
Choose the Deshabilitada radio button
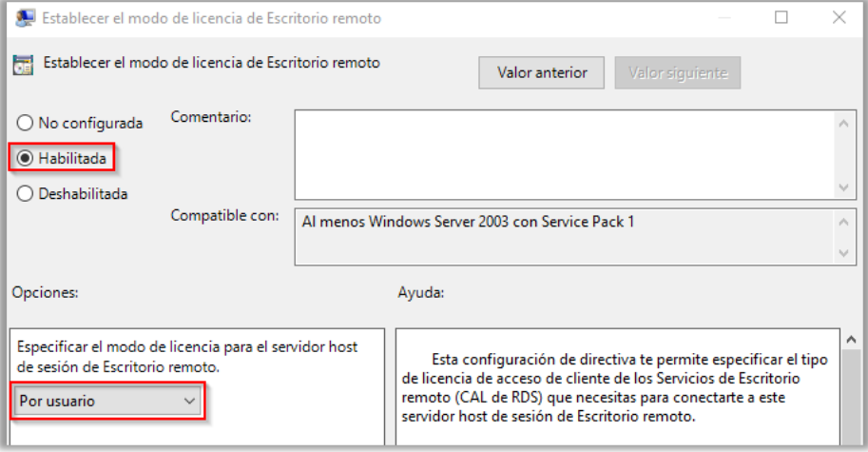25,193
